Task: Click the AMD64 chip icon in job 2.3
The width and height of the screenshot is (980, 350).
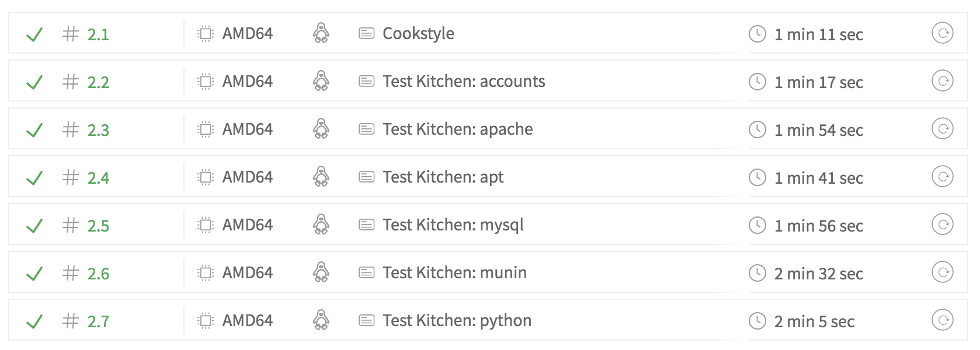Action: (206, 129)
